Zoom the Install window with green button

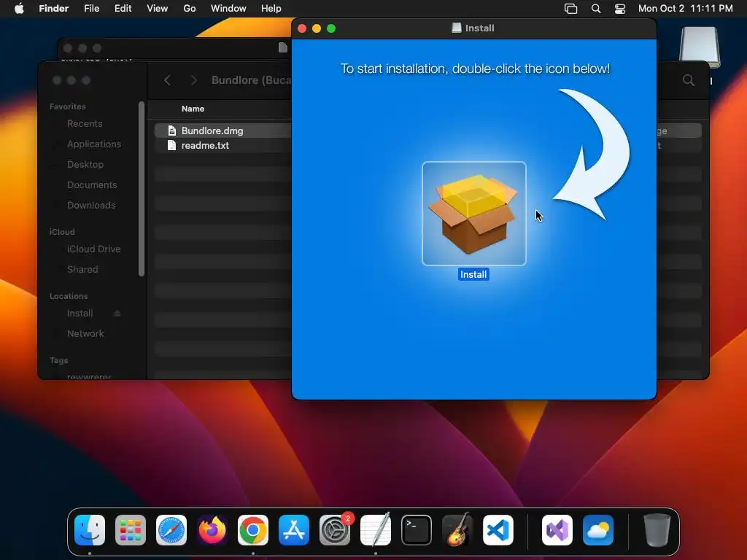331,28
